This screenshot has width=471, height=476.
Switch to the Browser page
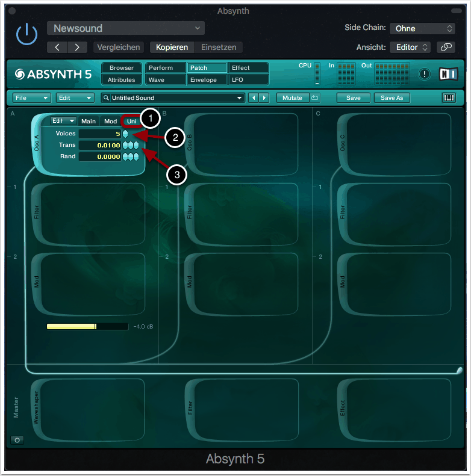[122, 67]
